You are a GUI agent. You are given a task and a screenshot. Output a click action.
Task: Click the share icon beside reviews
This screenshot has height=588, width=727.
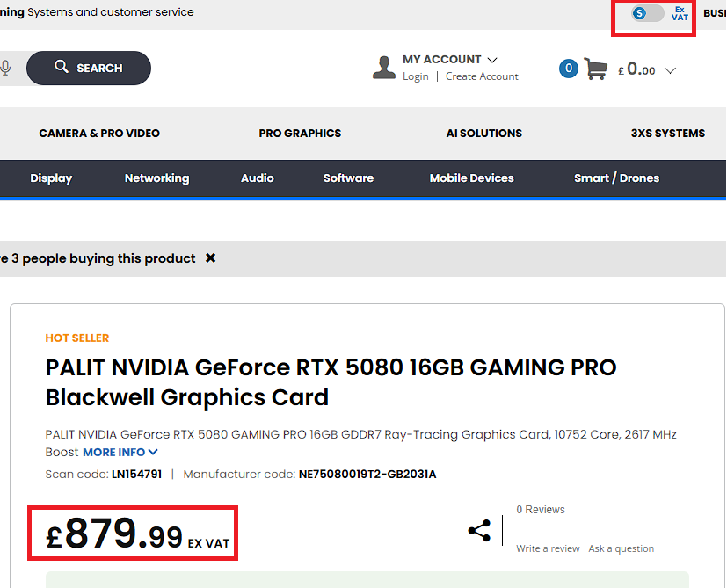[479, 531]
